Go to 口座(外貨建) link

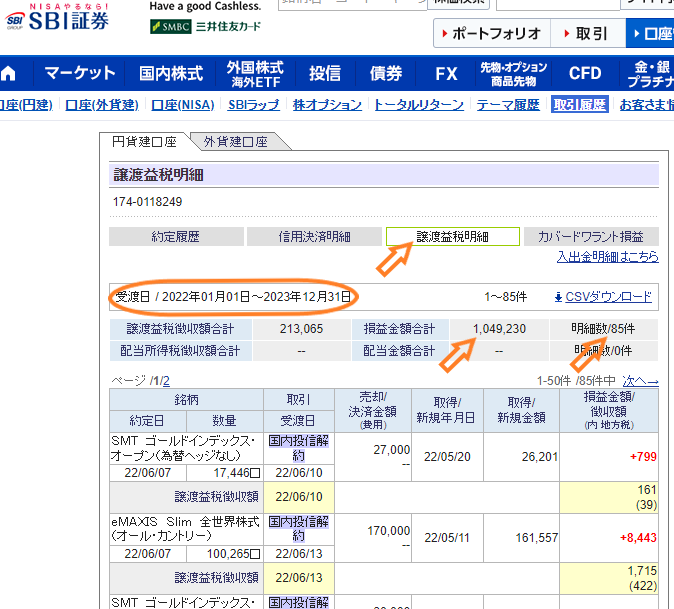coord(102,105)
